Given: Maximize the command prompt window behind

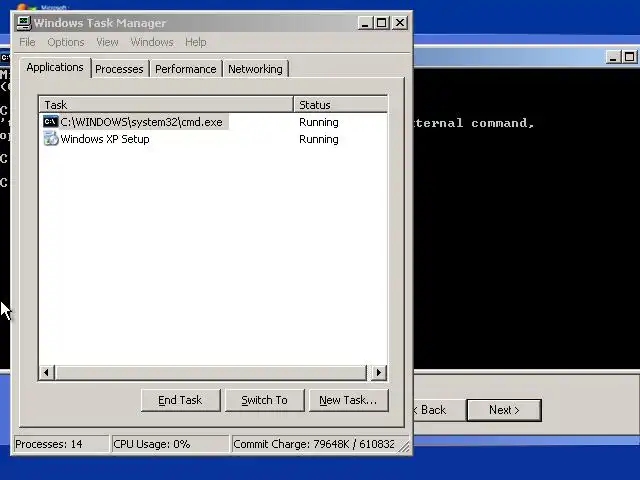Looking at the screenshot, I should pyautogui.click(x=630, y=57).
